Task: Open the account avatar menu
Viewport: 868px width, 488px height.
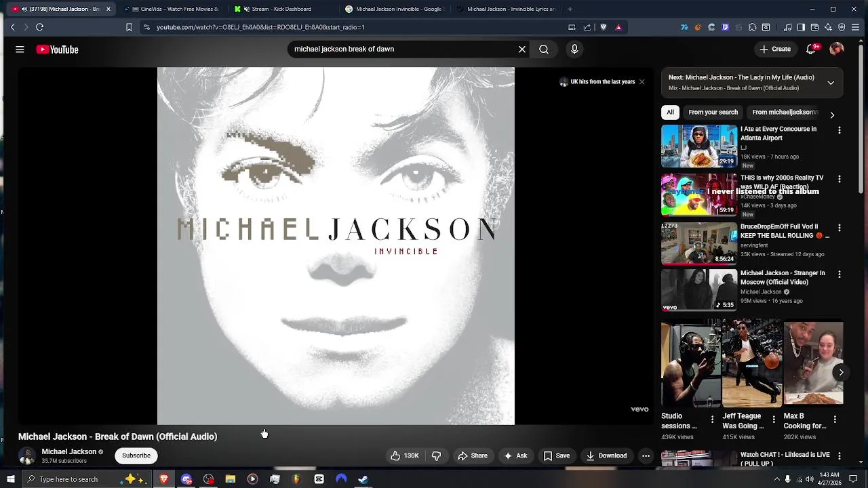Action: [x=837, y=49]
